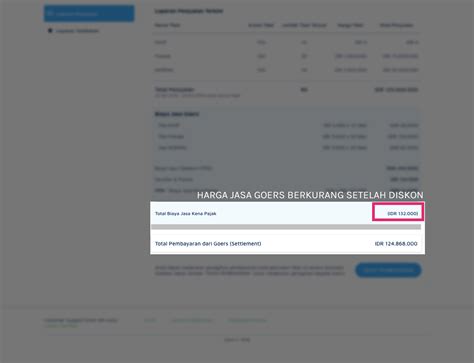The image size is (474, 363).
Task: Select the second Laporan sidebar menu entry
Action: [77, 31]
